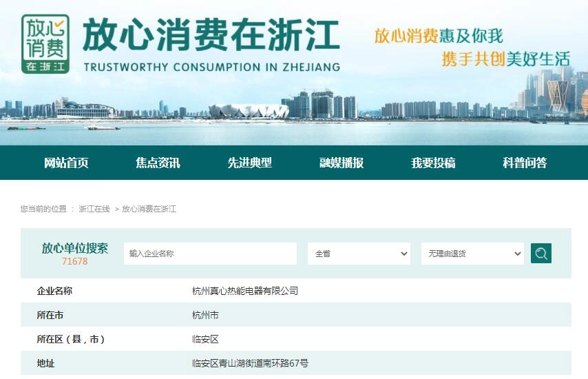This screenshot has height=379, width=588.
Task: Select 我要投稿 in the navigation bar
Action: 433,163
